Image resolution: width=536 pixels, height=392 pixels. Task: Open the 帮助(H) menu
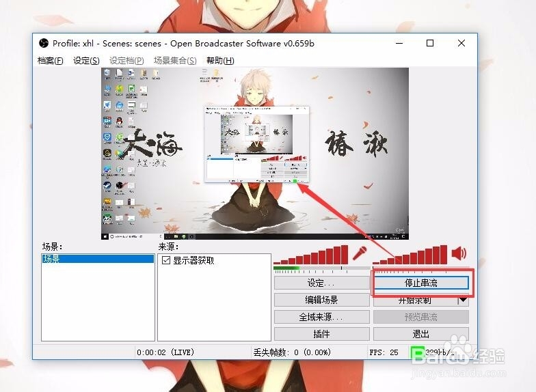(220, 61)
